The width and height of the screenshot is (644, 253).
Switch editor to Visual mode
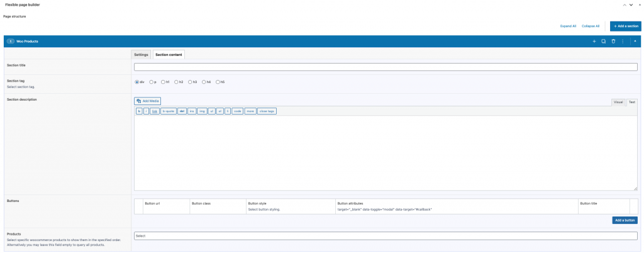[618, 102]
